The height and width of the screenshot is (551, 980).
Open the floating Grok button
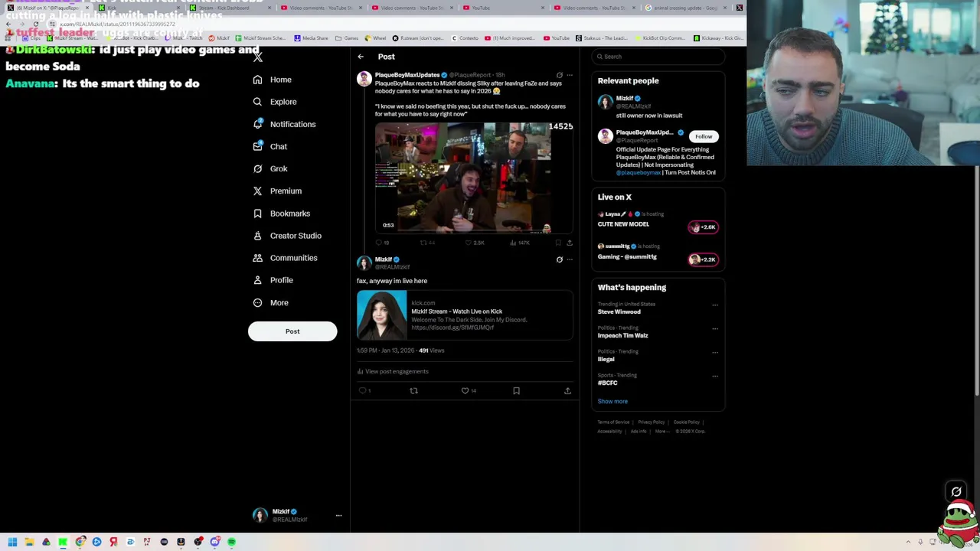click(x=956, y=491)
